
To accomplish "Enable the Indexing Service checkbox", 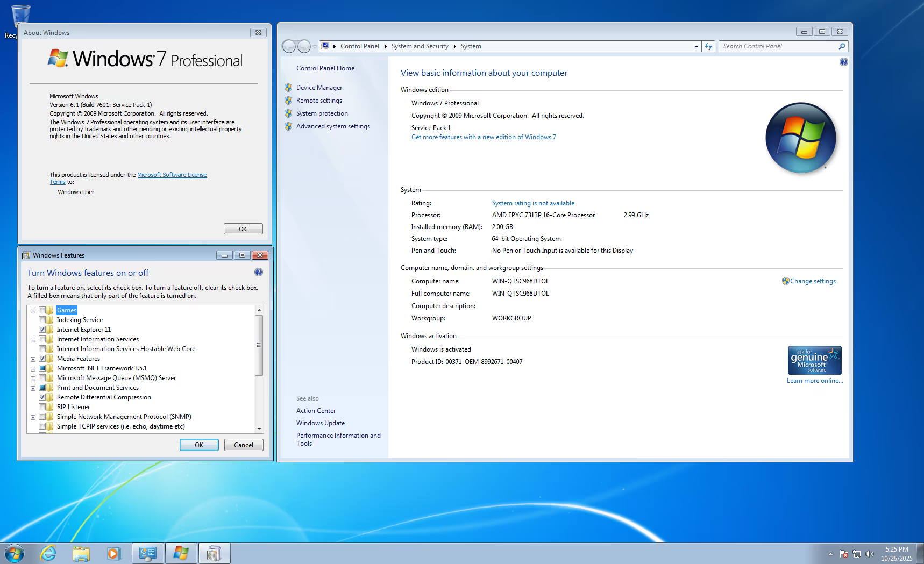I will (42, 320).
